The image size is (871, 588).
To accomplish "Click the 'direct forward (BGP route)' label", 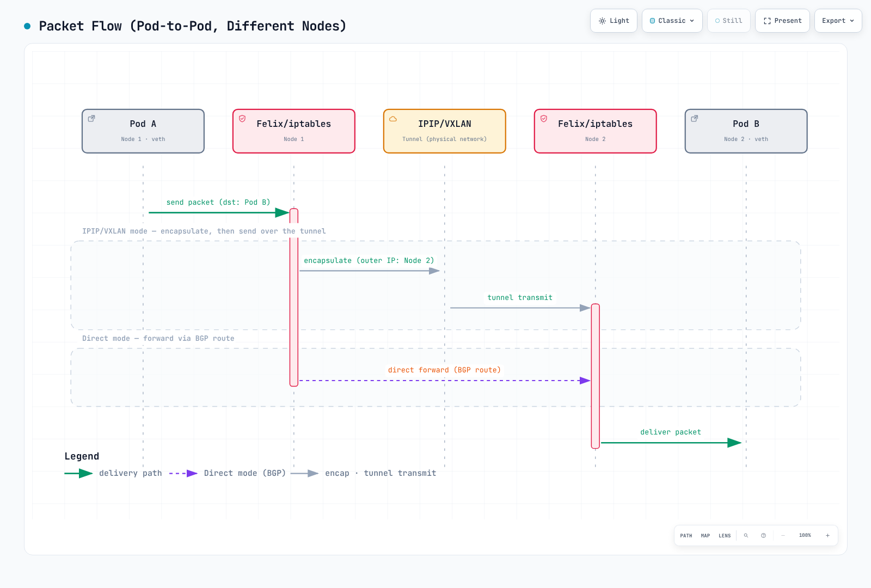I will tap(444, 370).
